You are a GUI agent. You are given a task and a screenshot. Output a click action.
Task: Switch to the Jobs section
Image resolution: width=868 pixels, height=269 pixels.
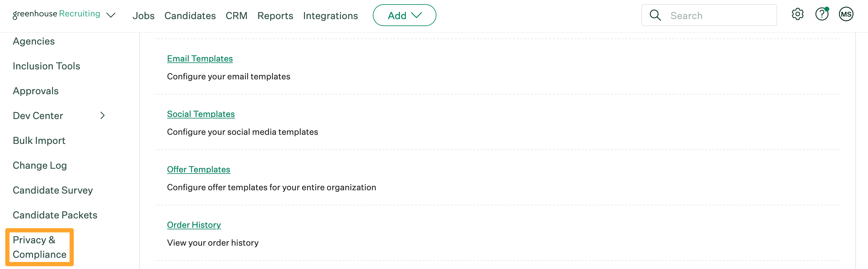click(144, 15)
